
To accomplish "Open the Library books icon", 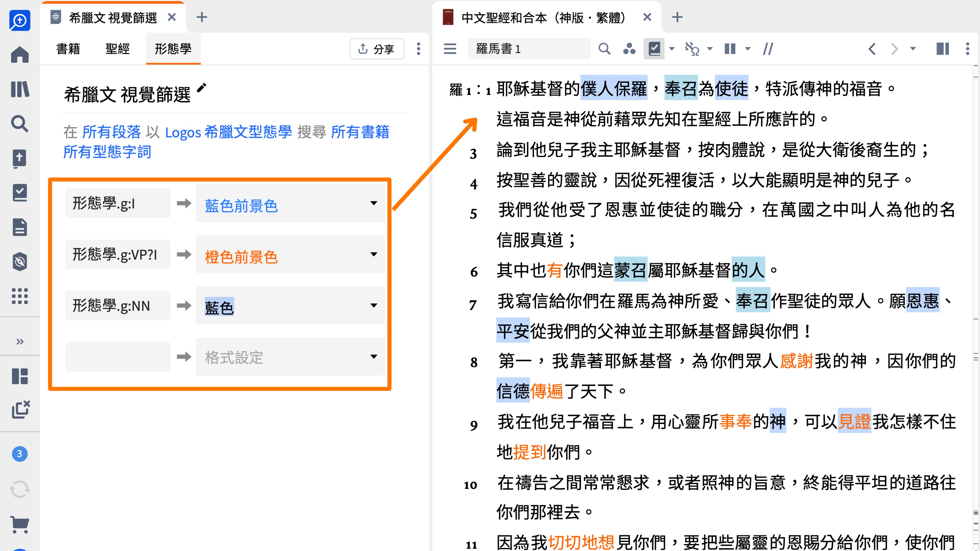I will [x=20, y=89].
